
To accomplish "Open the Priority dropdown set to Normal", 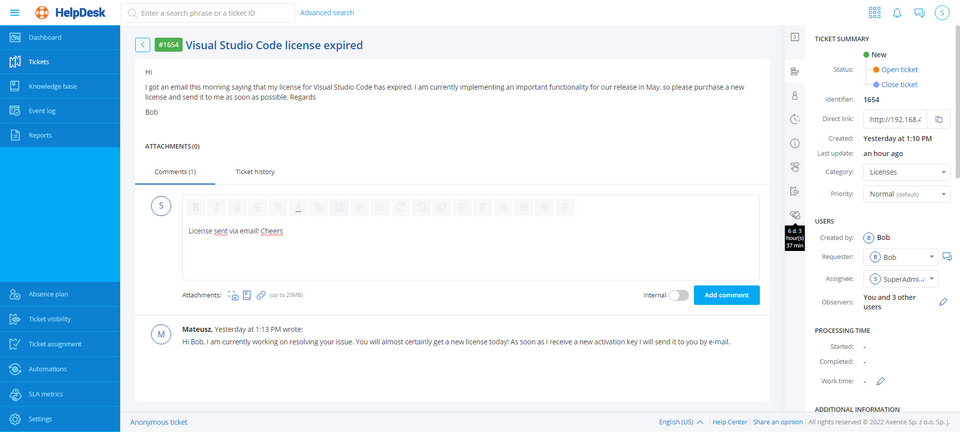I will (x=906, y=193).
